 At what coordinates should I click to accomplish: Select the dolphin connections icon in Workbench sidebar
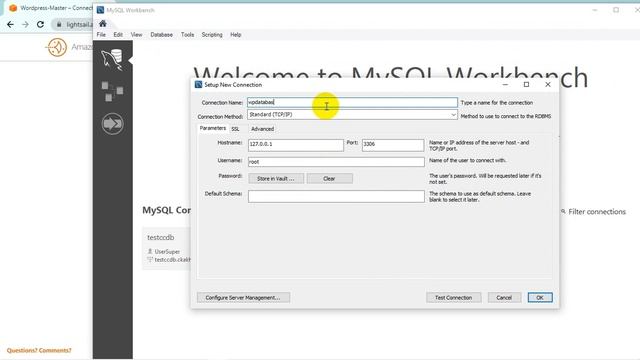[112, 60]
